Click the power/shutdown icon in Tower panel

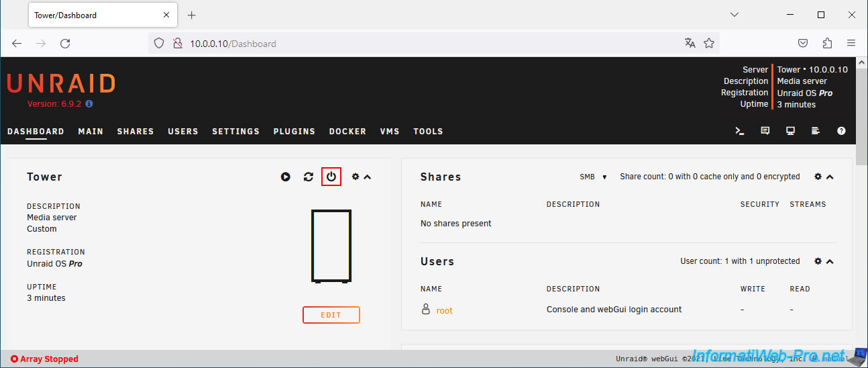point(331,177)
